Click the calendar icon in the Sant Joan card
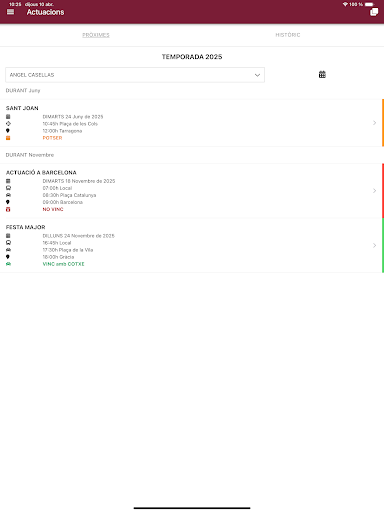Viewport: 384px width, 512px height. pos(8,117)
